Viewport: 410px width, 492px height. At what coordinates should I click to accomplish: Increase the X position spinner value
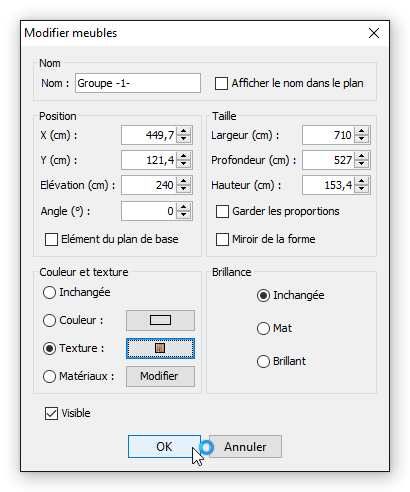[183, 131]
